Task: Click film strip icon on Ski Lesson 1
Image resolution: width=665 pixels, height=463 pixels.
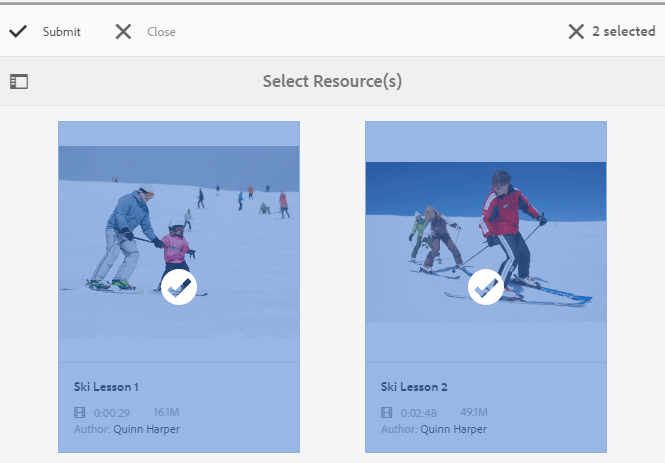Action: click(x=80, y=412)
